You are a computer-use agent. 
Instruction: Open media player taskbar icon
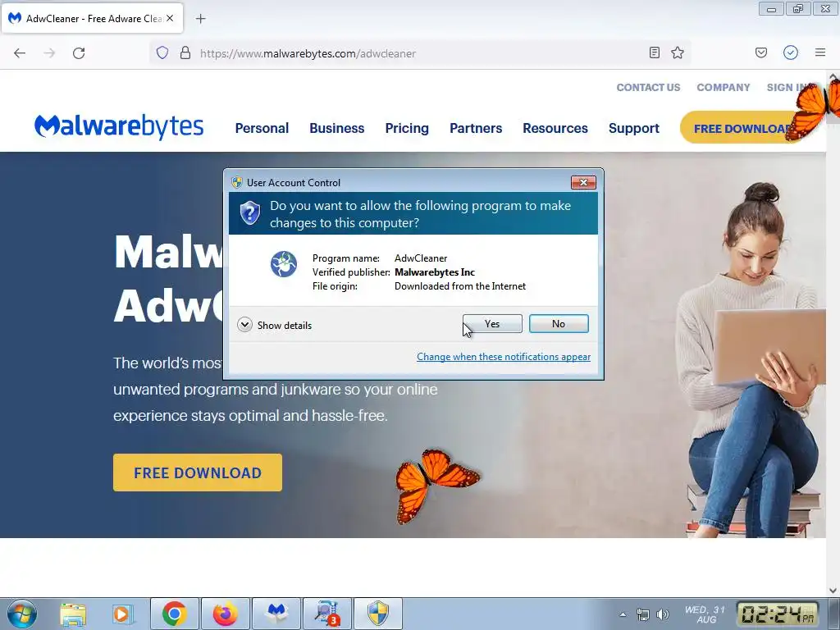(x=122, y=614)
